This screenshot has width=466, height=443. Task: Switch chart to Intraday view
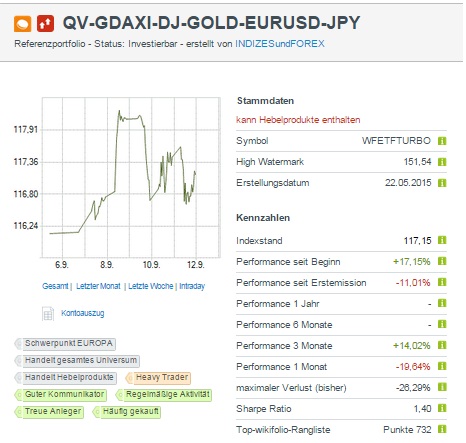192,286
